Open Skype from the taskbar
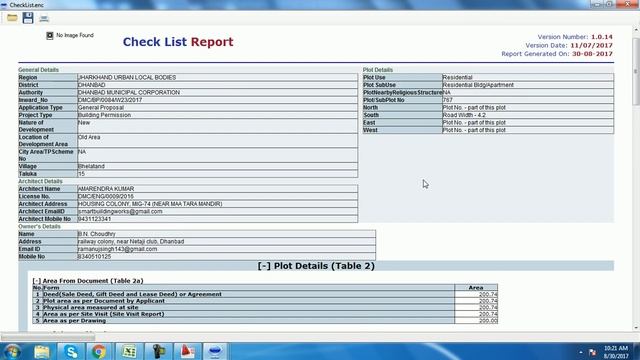640x360 pixels. point(71,351)
